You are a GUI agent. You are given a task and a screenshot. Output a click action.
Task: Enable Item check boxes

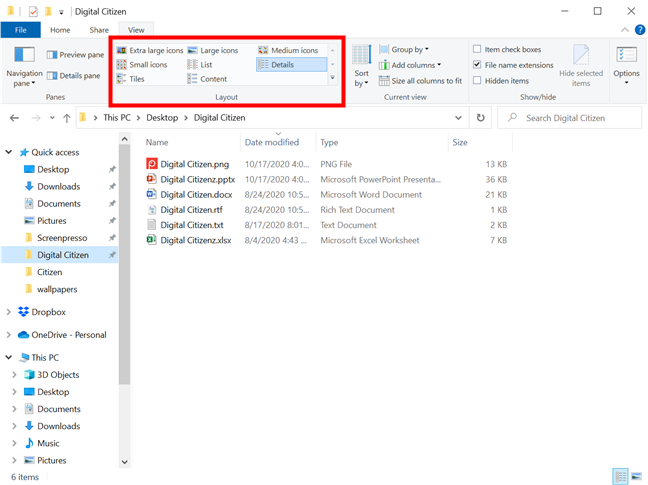click(477, 49)
